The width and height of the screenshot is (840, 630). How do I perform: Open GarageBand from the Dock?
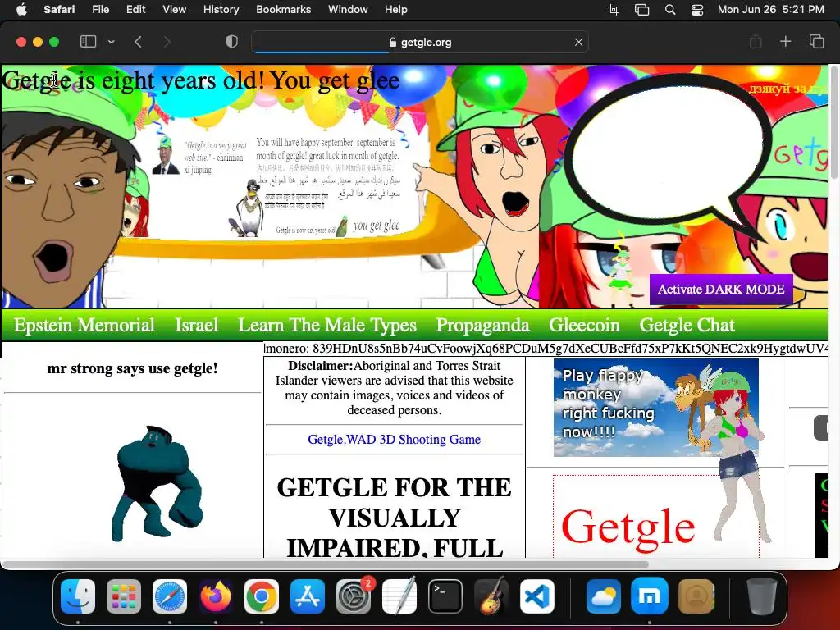click(491, 596)
